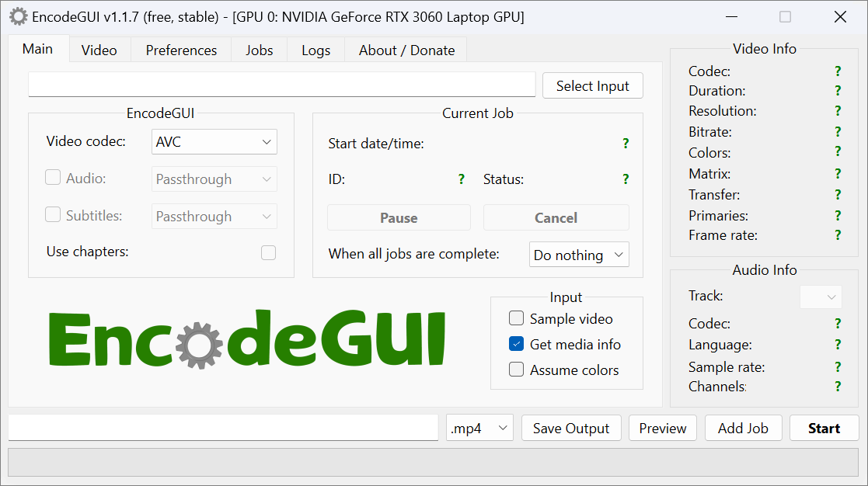Click the question mark beside Channels
This screenshot has width=868, height=486.
838,387
